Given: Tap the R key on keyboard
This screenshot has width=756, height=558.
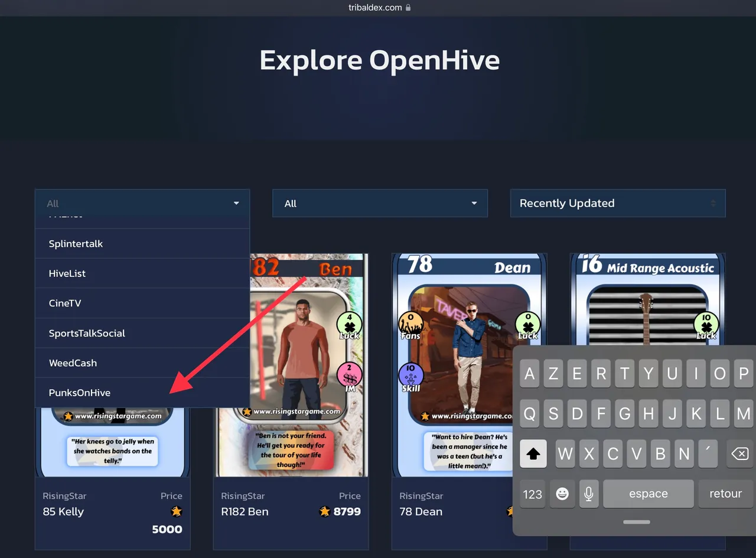Looking at the screenshot, I should (x=601, y=374).
